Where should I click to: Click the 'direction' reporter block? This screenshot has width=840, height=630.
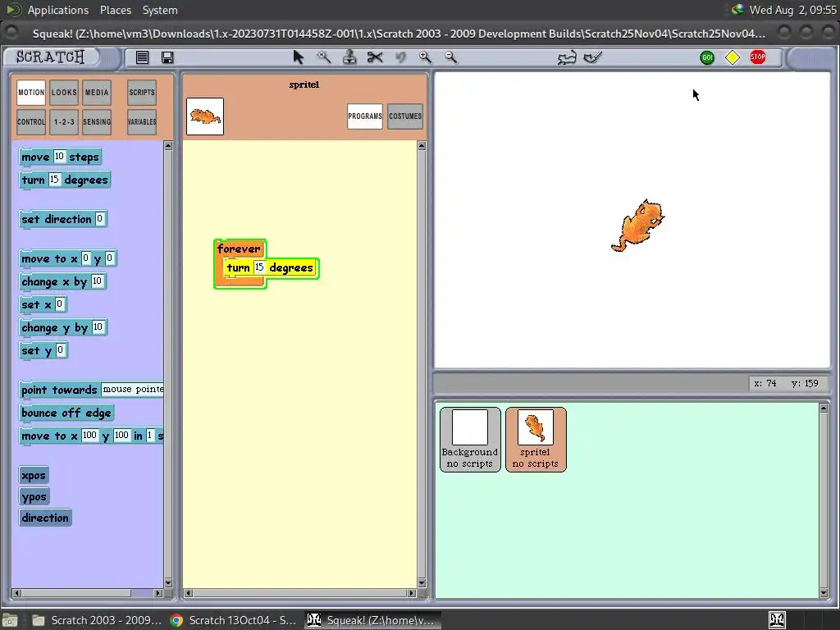click(45, 518)
